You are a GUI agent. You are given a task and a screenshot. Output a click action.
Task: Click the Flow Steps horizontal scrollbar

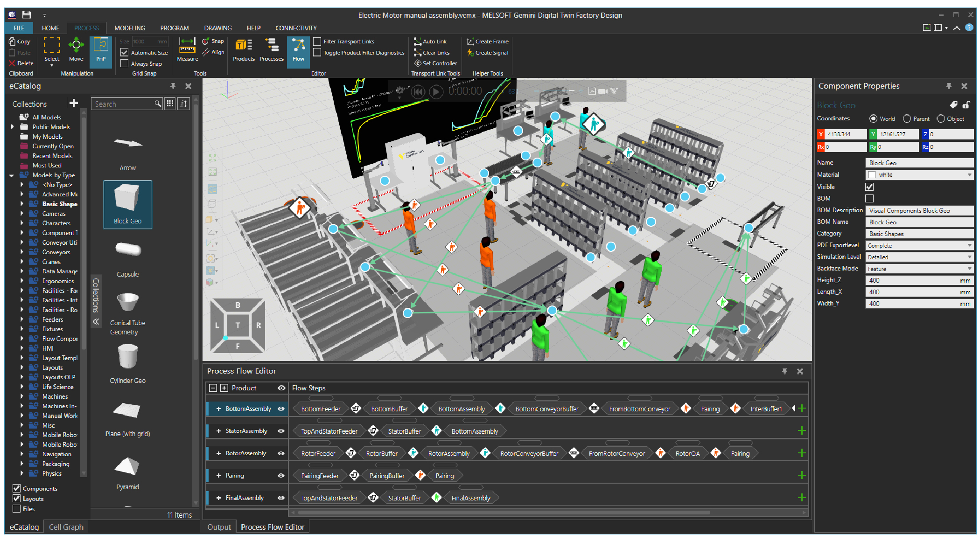point(504,513)
